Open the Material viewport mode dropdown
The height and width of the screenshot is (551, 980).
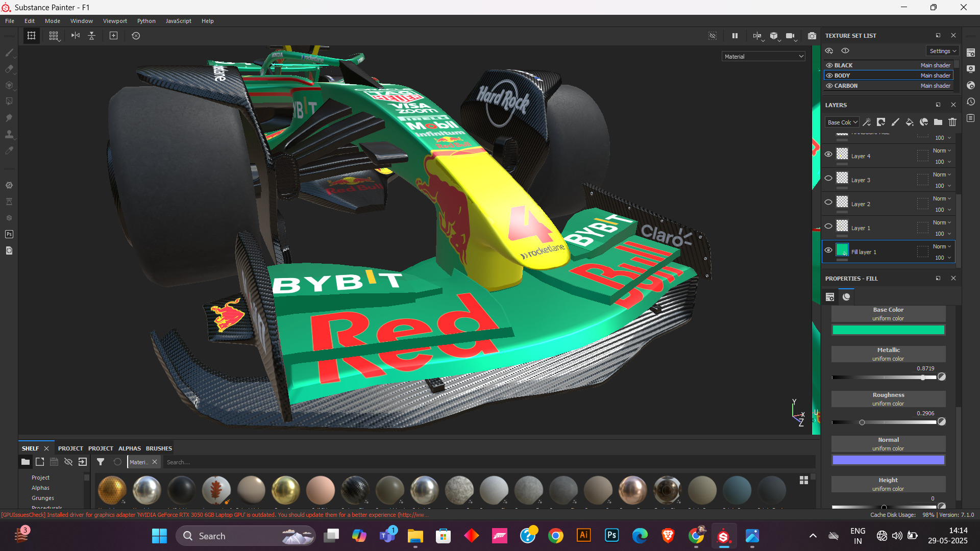(x=764, y=57)
